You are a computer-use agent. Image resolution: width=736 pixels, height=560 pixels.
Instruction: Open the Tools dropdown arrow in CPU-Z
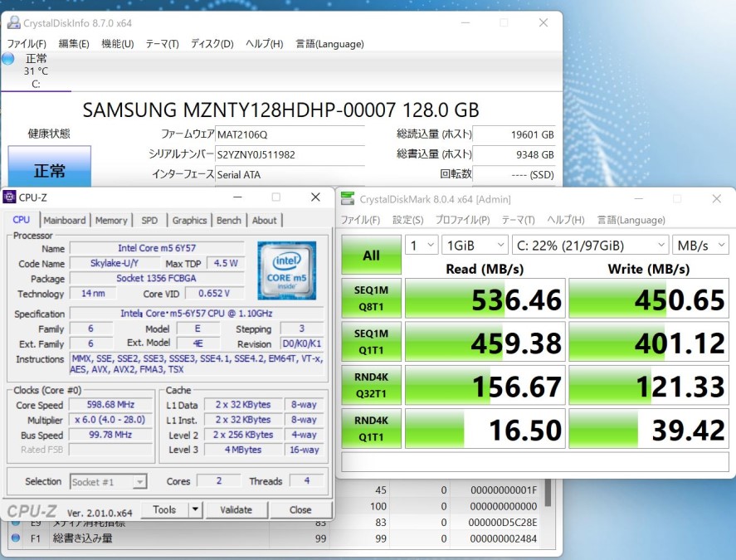(x=195, y=509)
